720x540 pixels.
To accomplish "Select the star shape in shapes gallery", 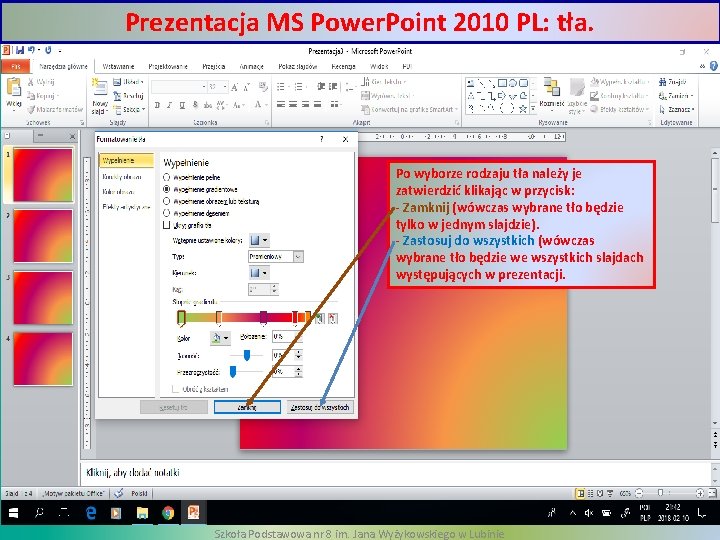I will [523, 108].
